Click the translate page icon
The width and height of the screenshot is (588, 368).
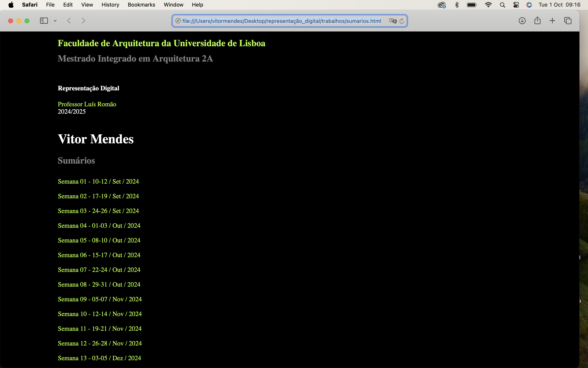(393, 21)
